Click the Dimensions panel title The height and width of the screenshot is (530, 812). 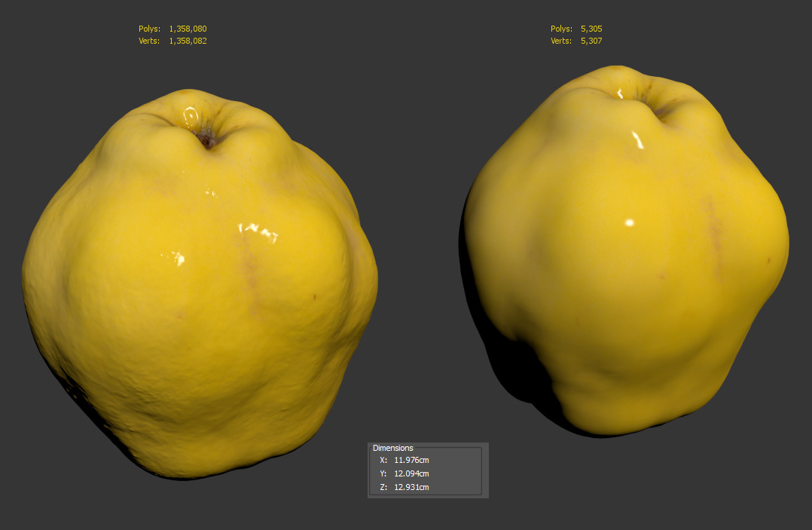[x=392, y=448]
